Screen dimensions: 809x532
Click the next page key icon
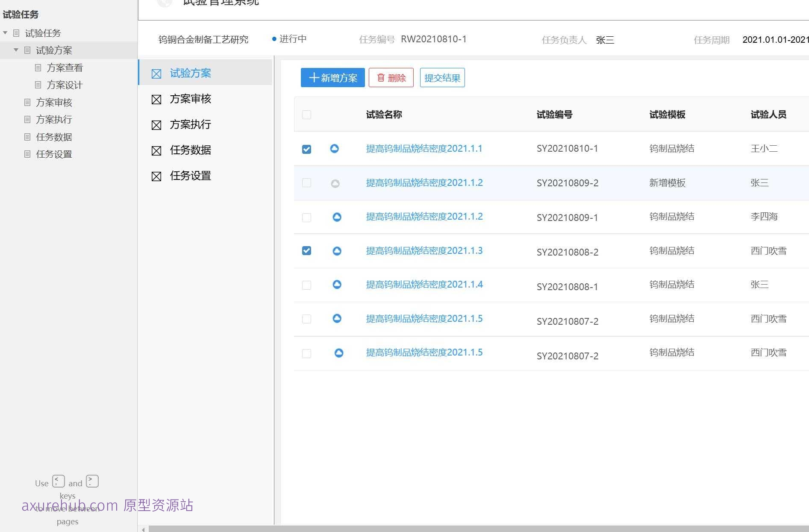(92, 481)
